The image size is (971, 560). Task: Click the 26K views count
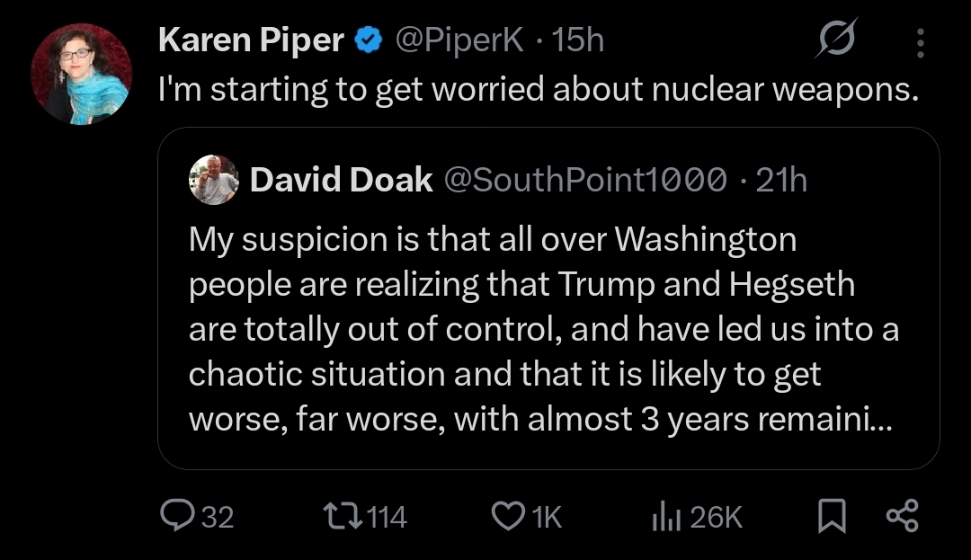(717, 517)
